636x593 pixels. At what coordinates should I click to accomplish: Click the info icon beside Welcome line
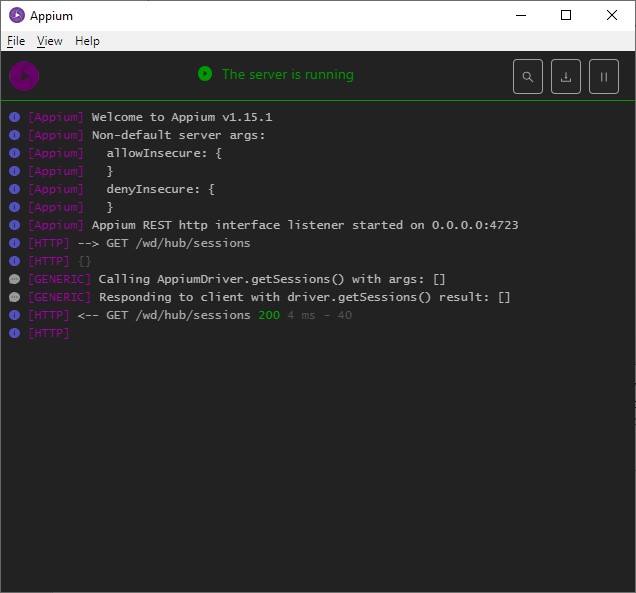15,117
